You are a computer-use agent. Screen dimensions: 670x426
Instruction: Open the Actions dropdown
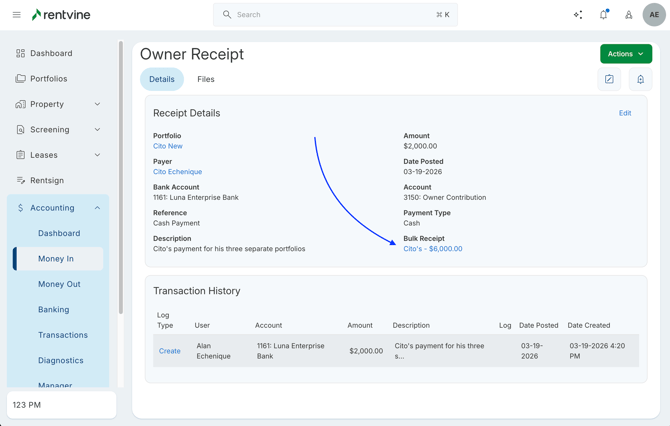coord(625,54)
